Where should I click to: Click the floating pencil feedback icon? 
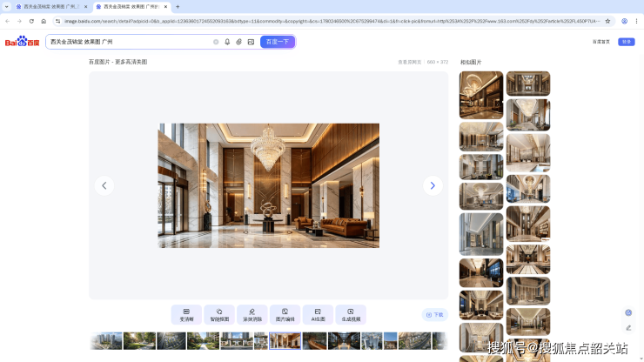pyautogui.click(x=628, y=327)
